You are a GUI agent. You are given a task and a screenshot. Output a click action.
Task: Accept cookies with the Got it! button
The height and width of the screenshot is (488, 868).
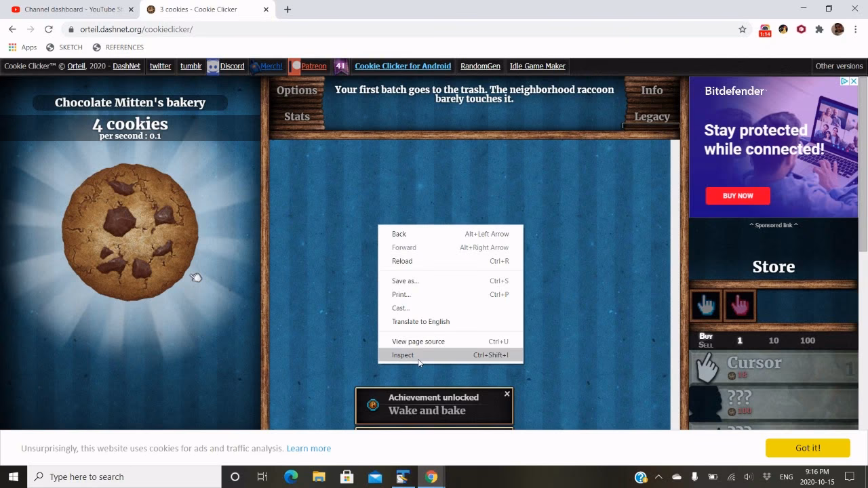(808, 448)
